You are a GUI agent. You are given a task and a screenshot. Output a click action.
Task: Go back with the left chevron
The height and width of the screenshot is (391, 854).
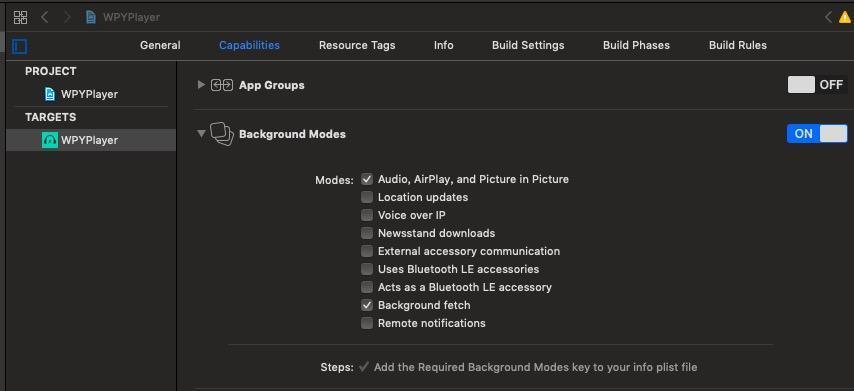[x=45, y=17]
